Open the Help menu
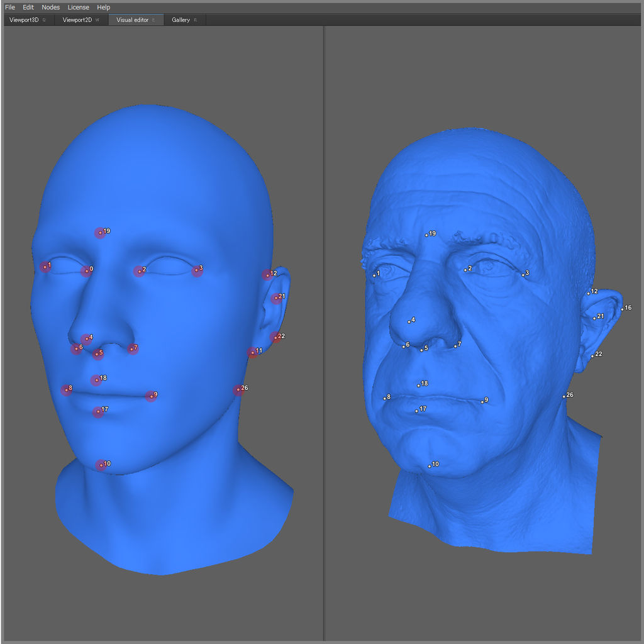644x644 pixels. coord(103,8)
